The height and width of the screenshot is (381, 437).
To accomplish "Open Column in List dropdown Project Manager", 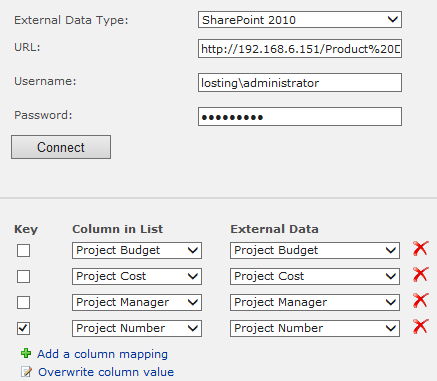I will tap(137, 302).
